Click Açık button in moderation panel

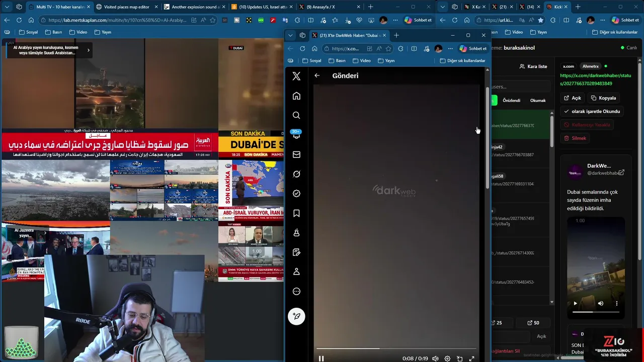pos(573,98)
